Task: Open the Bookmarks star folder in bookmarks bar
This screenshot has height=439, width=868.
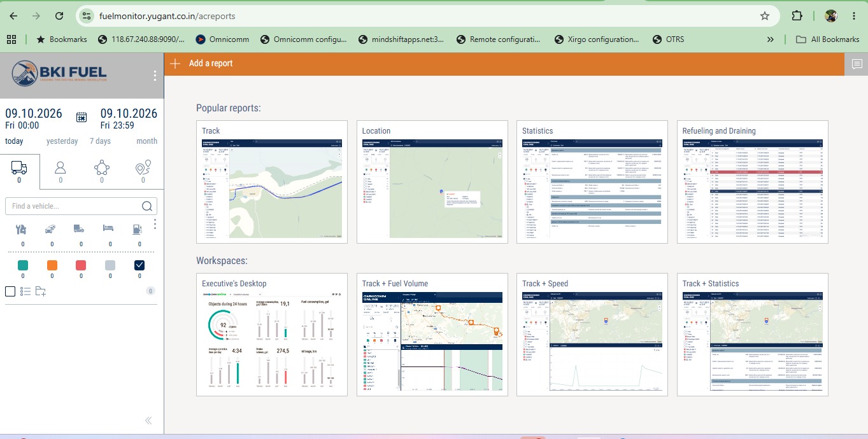Action: [x=62, y=39]
